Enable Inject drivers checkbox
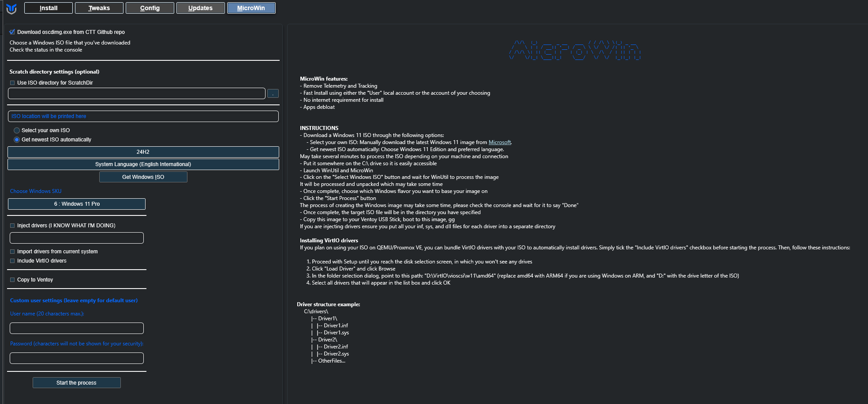 pos(12,226)
